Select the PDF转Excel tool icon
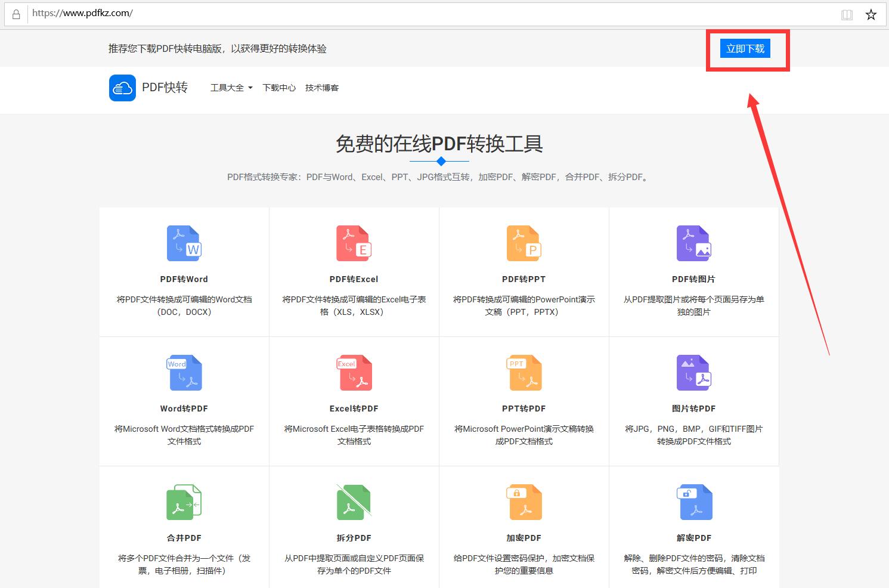889x588 pixels. click(354, 243)
